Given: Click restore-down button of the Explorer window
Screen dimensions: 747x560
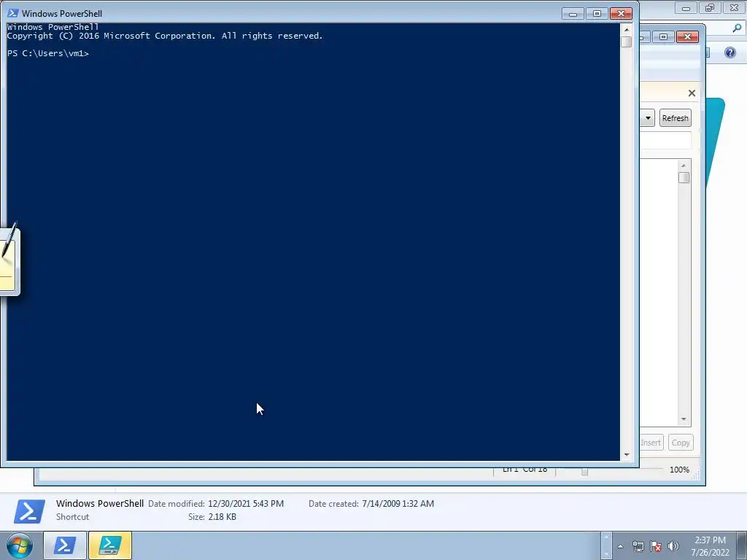Looking at the screenshot, I should coord(710,8).
